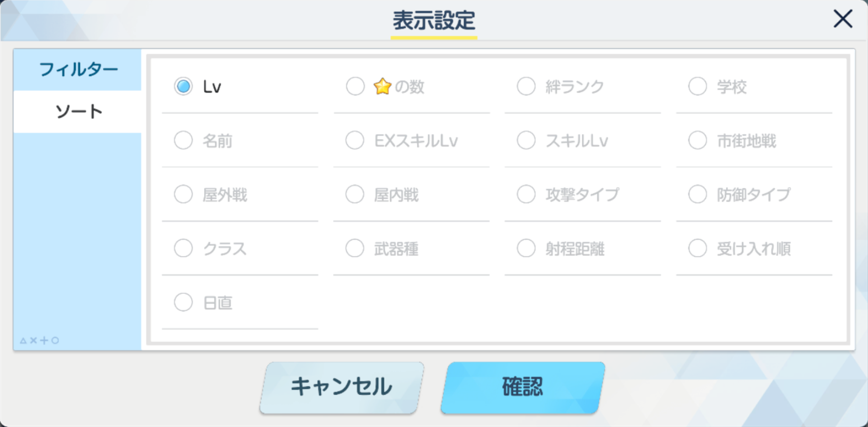Open the フィルター tab
This screenshot has width=868, height=427.
78,69
